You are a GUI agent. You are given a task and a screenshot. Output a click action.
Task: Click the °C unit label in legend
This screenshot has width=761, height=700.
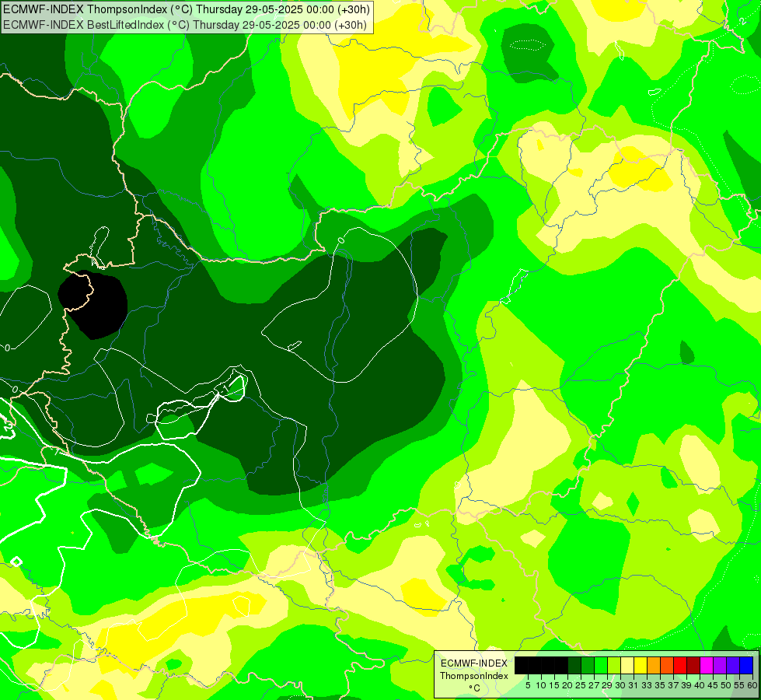(475, 688)
